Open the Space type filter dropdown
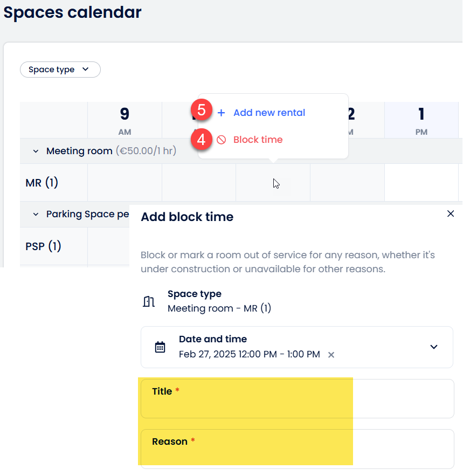 [60, 70]
